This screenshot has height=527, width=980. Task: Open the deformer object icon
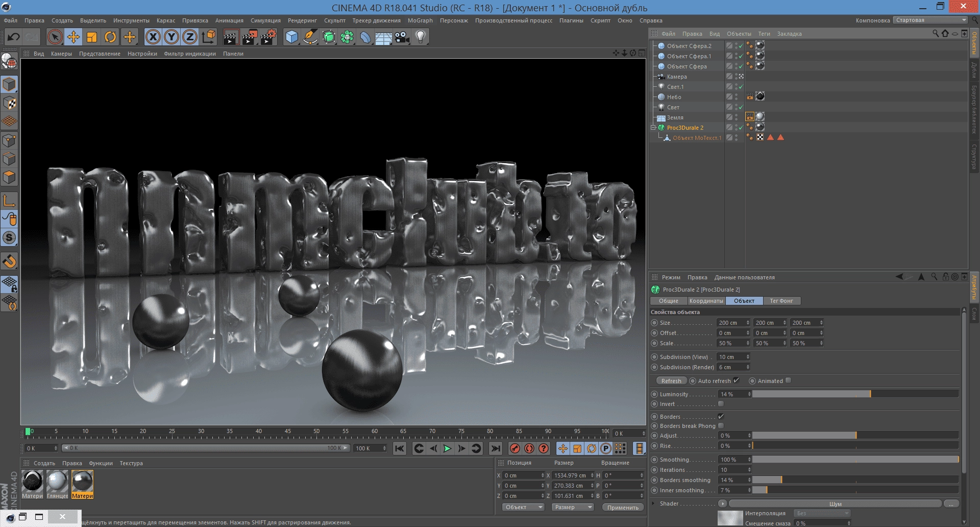[x=365, y=37]
